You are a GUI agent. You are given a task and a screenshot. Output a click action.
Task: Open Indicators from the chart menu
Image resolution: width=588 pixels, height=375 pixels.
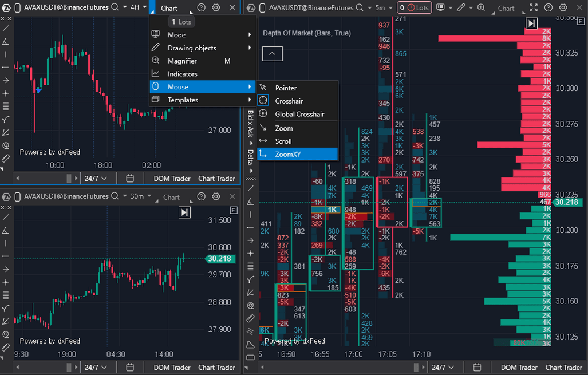[182, 74]
